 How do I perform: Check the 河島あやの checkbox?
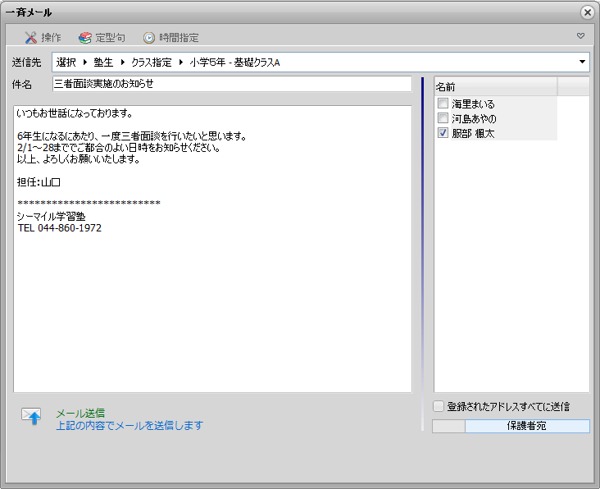click(x=443, y=118)
